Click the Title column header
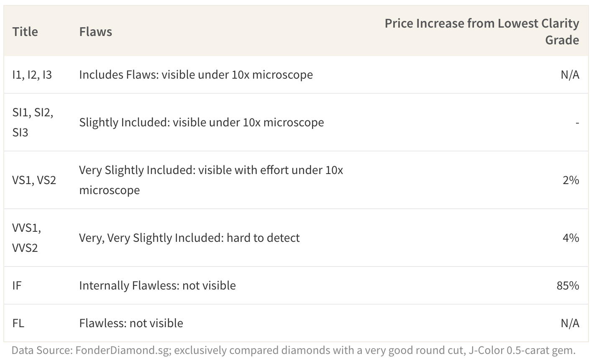This screenshot has width=594, height=364. click(x=25, y=32)
